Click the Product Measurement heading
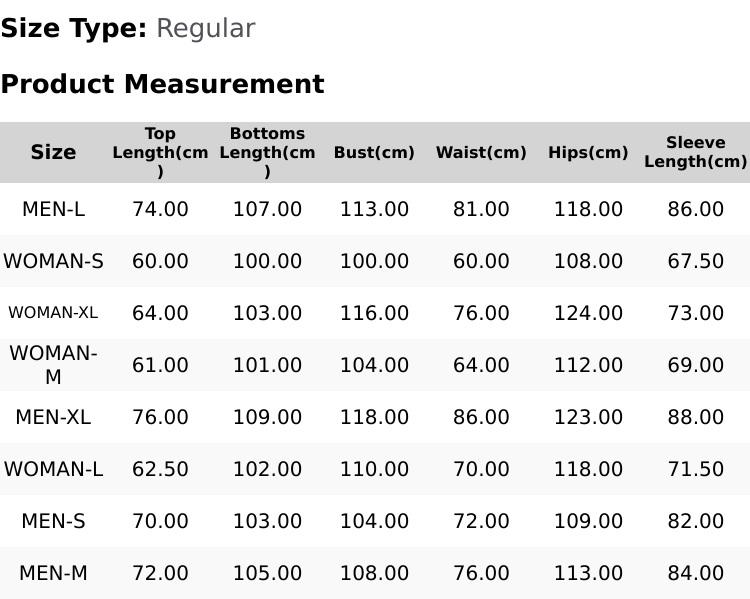Image resolution: width=750 pixels, height=599 pixels. coord(163,84)
